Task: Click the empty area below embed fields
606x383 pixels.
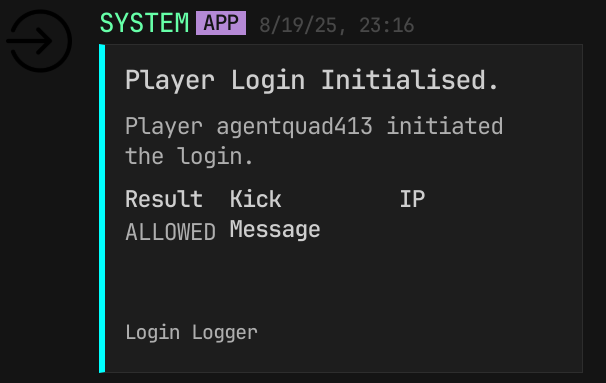Action: (344, 282)
